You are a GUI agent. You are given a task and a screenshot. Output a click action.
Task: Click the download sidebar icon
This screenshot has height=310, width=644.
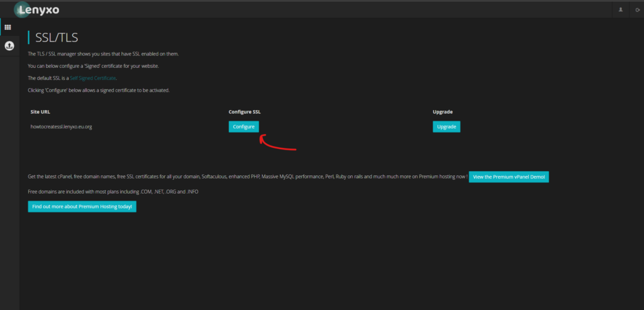tap(9, 45)
